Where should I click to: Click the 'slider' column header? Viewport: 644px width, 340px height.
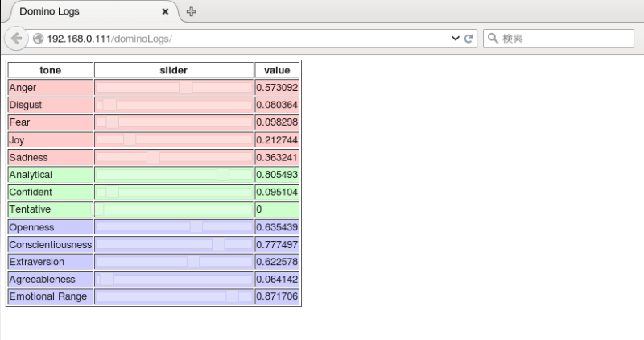coord(174,70)
